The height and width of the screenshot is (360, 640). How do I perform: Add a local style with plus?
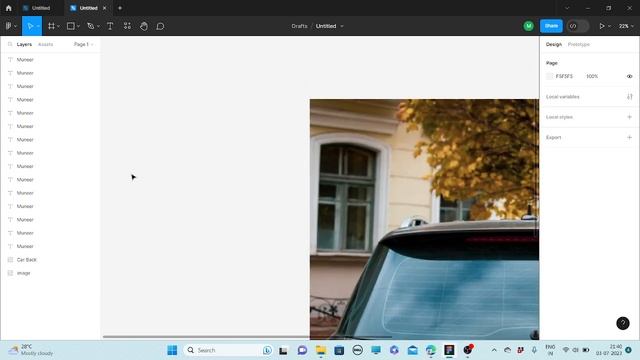tap(629, 117)
